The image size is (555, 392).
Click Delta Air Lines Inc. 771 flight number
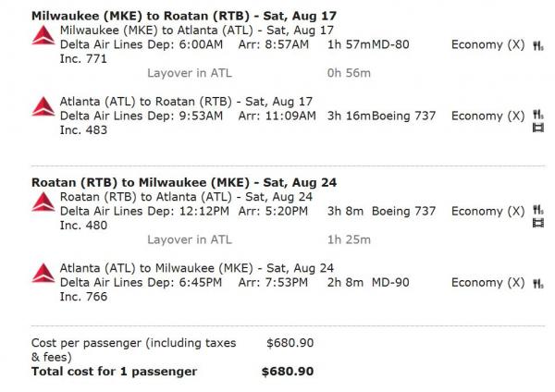click(x=84, y=58)
